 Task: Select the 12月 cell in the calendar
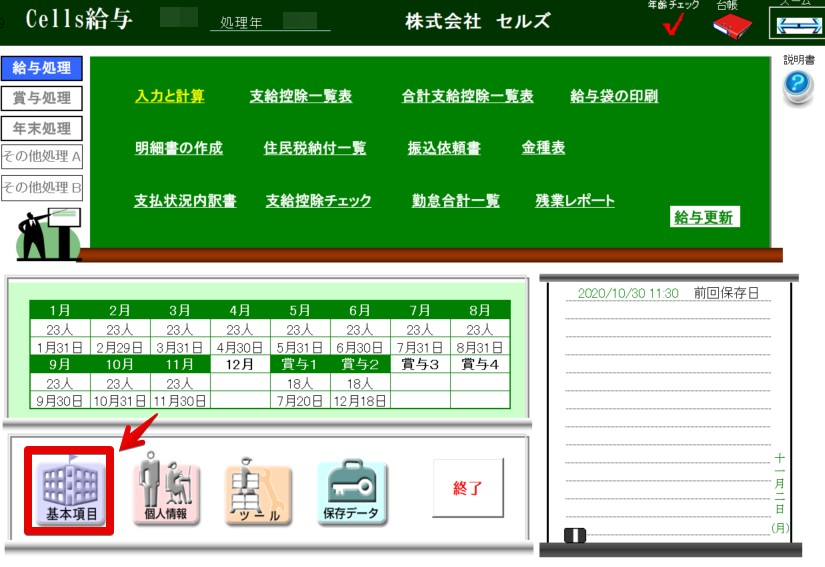click(x=240, y=365)
